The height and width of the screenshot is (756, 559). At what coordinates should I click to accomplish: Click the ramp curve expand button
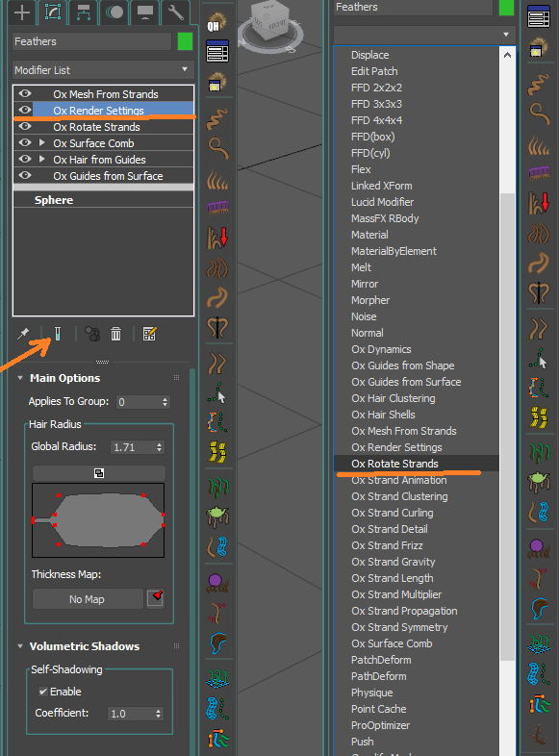99,473
